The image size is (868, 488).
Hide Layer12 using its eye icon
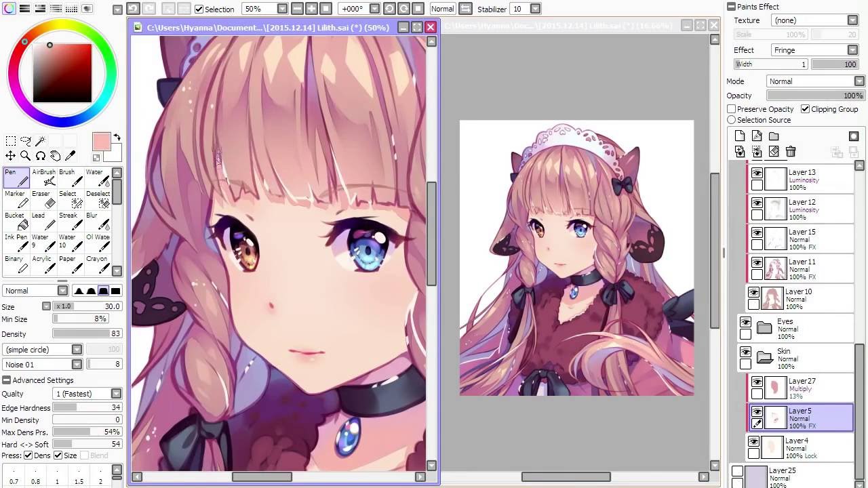[757, 202]
